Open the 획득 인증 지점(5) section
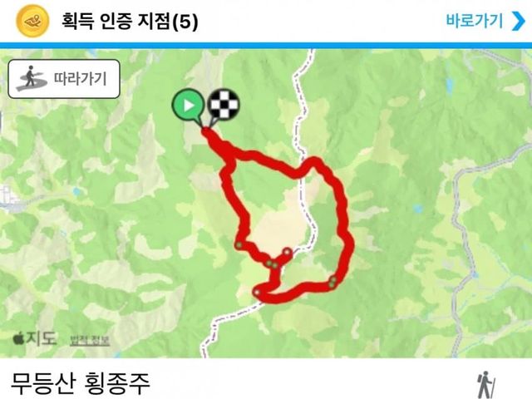The height and width of the screenshot is (399, 532). [x=130, y=22]
